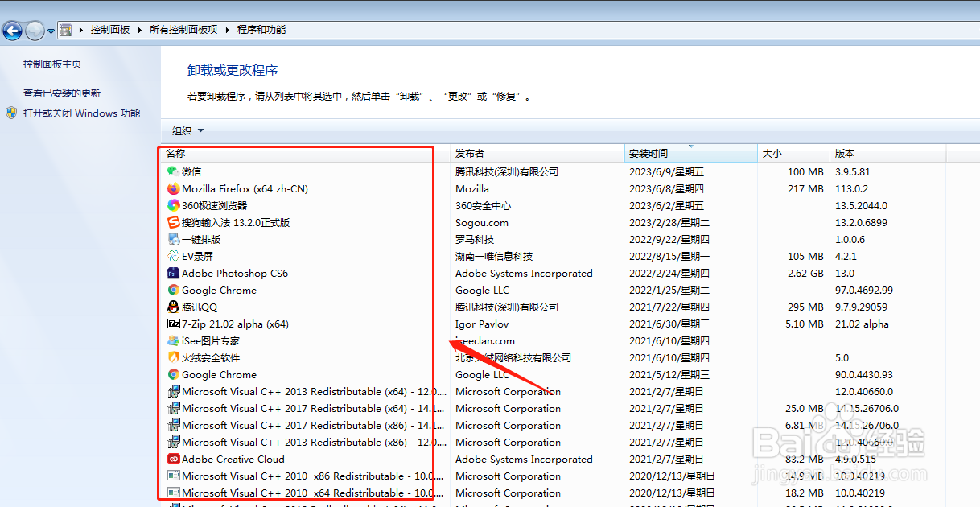Sort list by 名称 column header
This screenshot has width=980, height=507.
306,153
